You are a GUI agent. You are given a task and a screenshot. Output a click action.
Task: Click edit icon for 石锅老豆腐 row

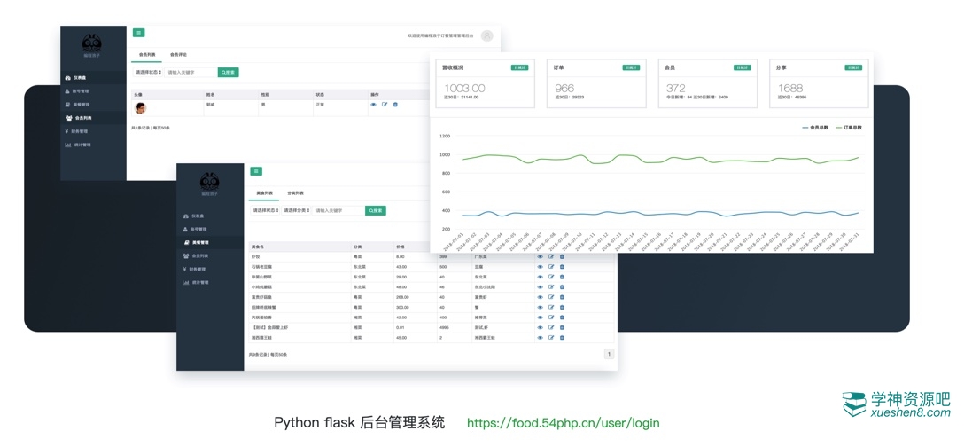point(551,267)
